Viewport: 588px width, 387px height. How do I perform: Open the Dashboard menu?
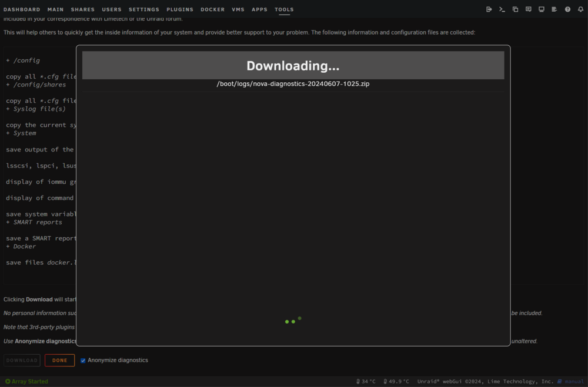click(x=22, y=9)
